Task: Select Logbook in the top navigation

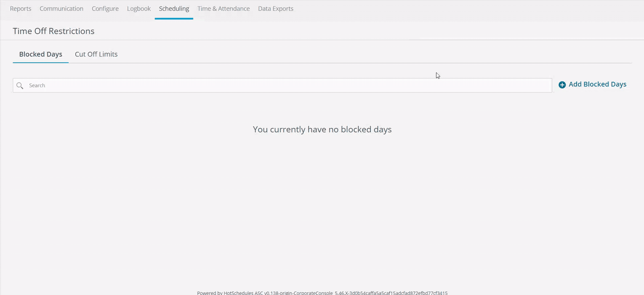Action: pyautogui.click(x=139, y=8)
